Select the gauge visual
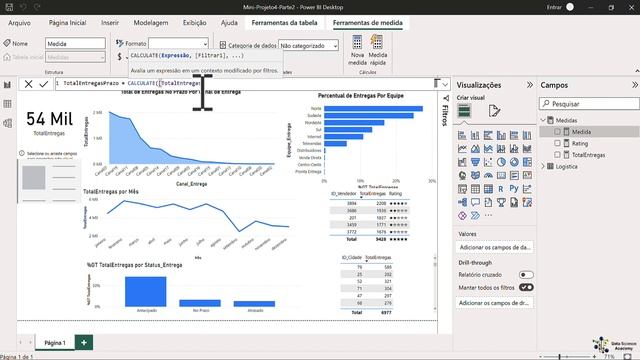The width and height of the screenshot is (640, 360). click(488, 176)
